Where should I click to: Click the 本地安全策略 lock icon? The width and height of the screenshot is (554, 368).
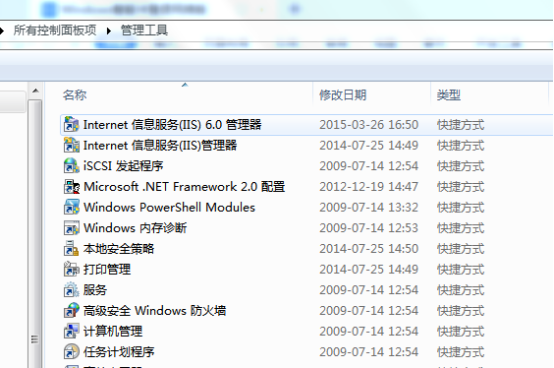tap(71, 248)
